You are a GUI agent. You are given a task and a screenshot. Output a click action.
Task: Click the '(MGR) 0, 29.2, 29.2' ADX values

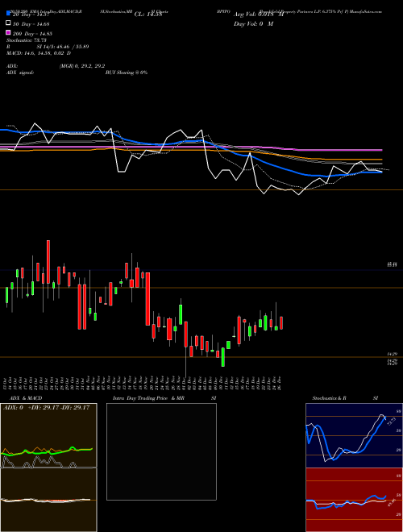pos(82,66)
